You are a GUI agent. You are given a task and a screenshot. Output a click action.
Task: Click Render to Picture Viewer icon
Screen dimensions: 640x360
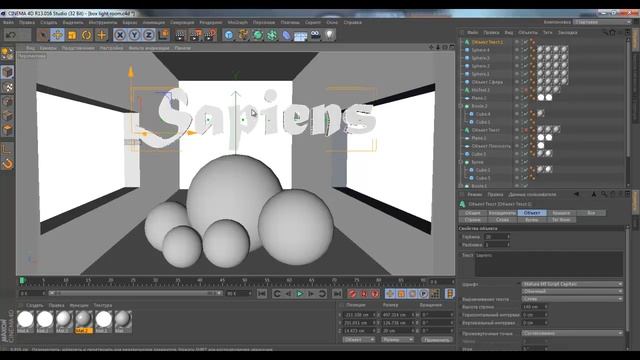(x=195, y=36)
